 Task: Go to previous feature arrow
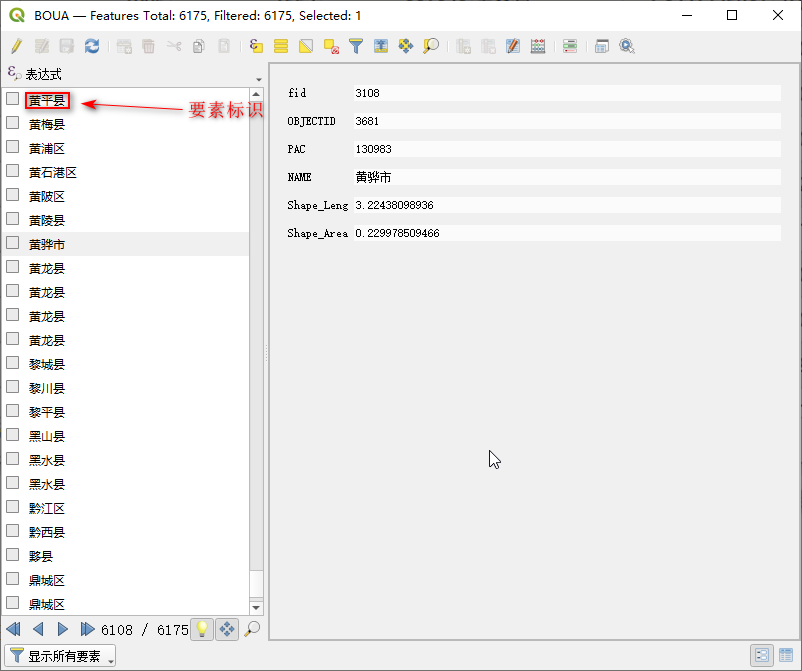click(x=38, y=629)
